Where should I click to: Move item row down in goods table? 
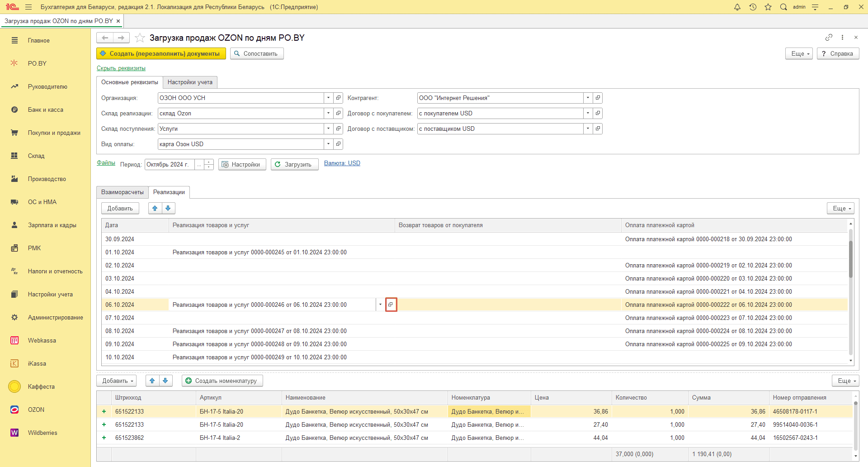[165, 381]
